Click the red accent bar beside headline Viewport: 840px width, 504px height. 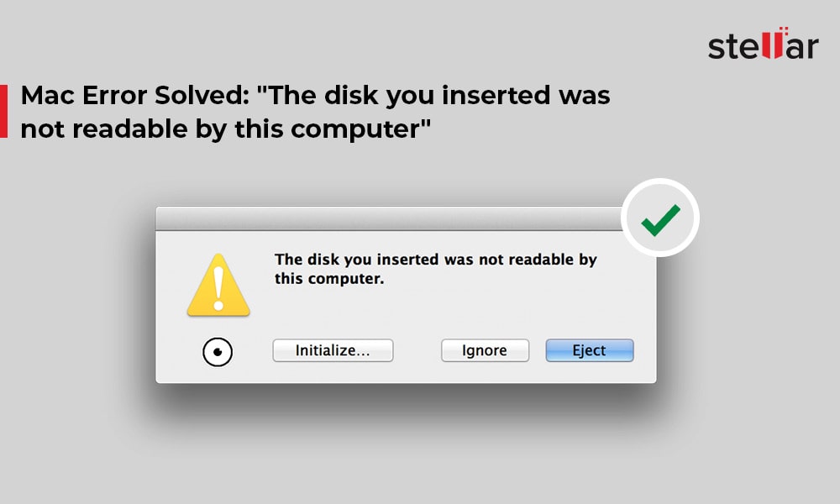point(3,111)
